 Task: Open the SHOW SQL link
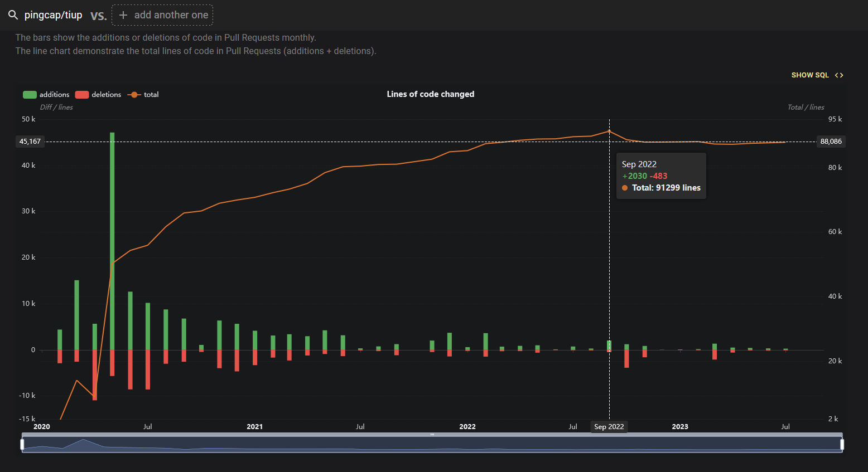pyautogui.click(x=810, y=75)
